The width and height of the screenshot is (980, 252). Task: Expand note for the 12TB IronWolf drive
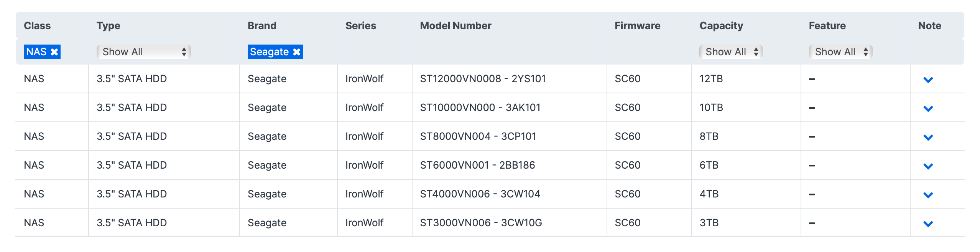[x=928, y=80]
